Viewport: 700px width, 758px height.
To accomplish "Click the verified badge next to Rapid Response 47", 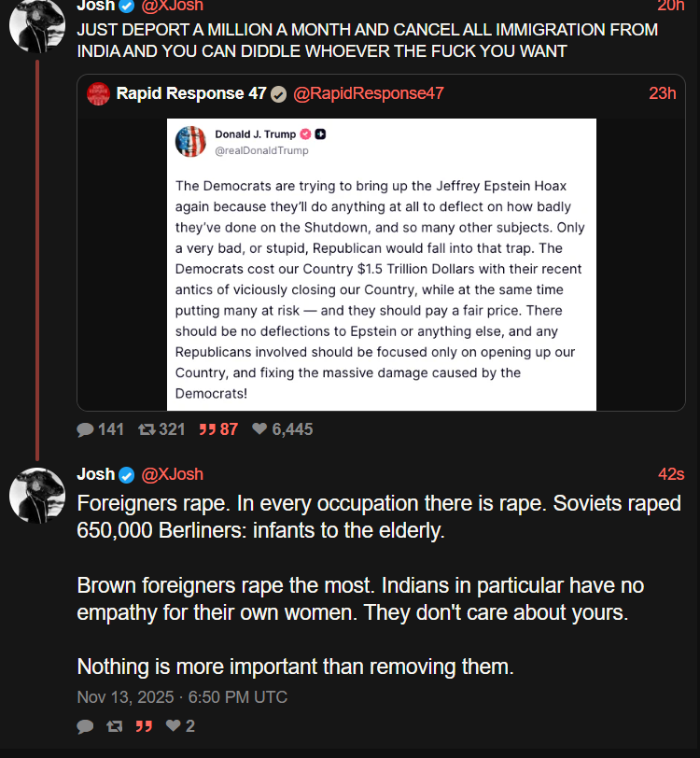I will 279,93.
